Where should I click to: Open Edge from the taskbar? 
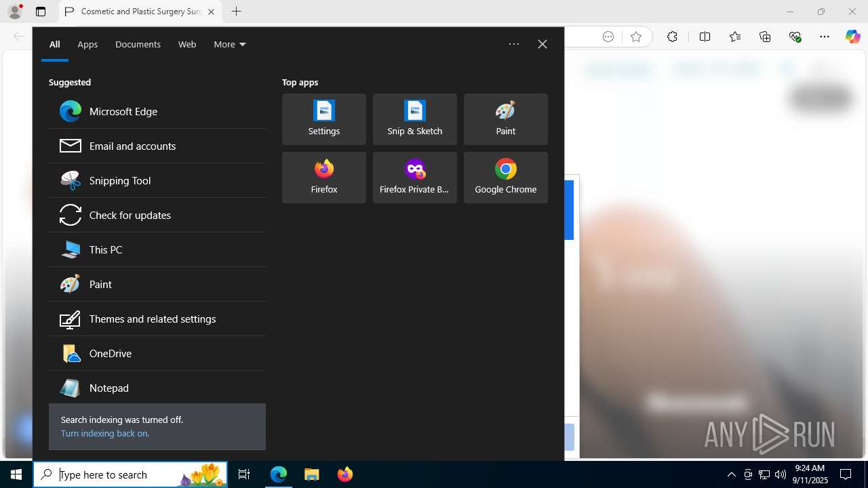click(x=279, y=474)
